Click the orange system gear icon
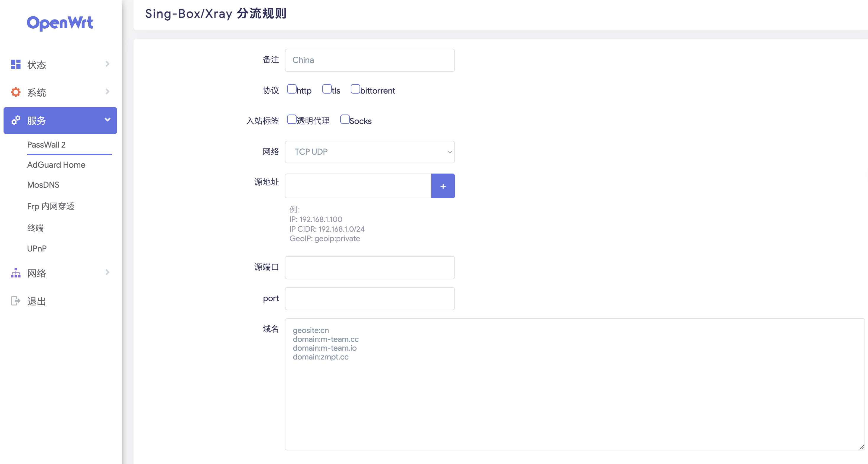 point(15,92)
